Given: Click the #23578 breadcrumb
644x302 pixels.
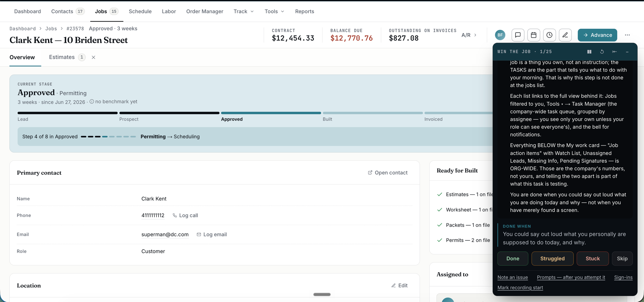Looking at the screenshot, I should tap(75, 29).
